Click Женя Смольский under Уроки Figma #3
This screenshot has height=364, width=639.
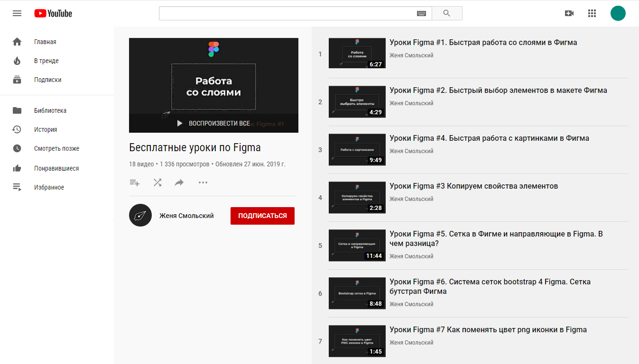(411, 199)
